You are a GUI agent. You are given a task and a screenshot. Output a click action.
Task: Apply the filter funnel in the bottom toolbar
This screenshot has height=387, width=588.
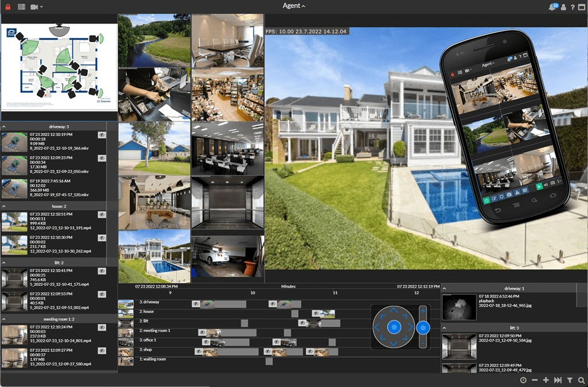point(570,380)
